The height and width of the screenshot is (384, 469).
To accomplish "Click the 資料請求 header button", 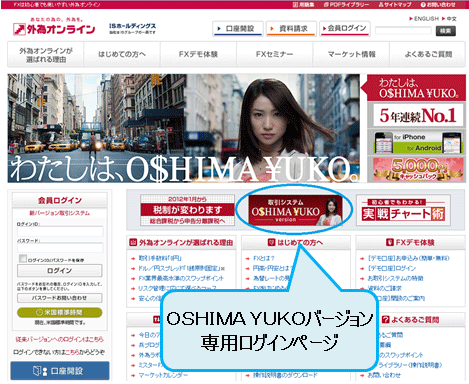I will 291,29.
